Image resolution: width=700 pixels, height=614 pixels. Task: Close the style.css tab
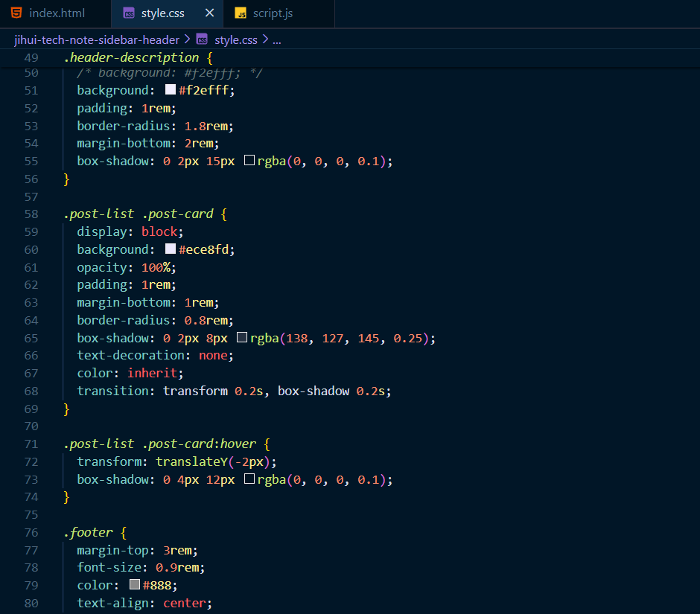click(209, 13)
